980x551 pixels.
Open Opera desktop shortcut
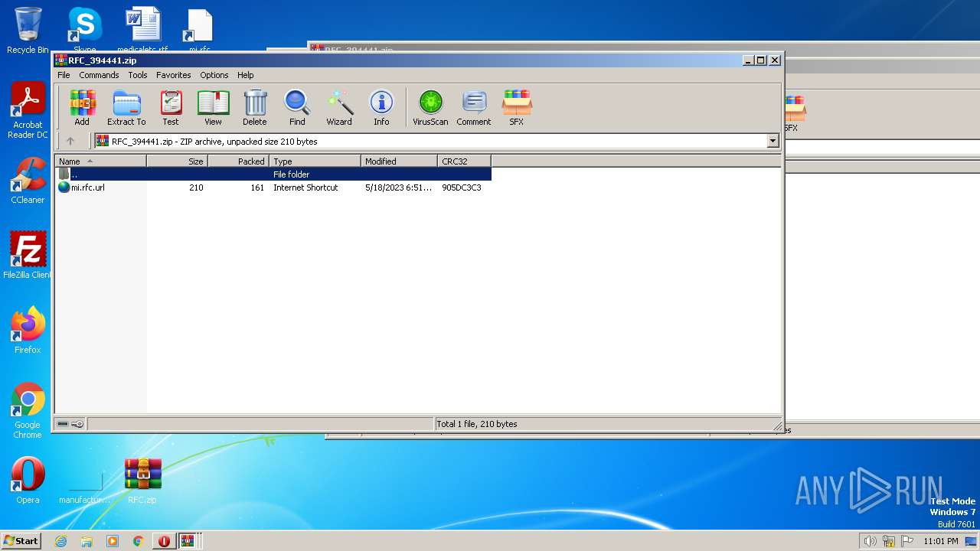coord(28,481)
